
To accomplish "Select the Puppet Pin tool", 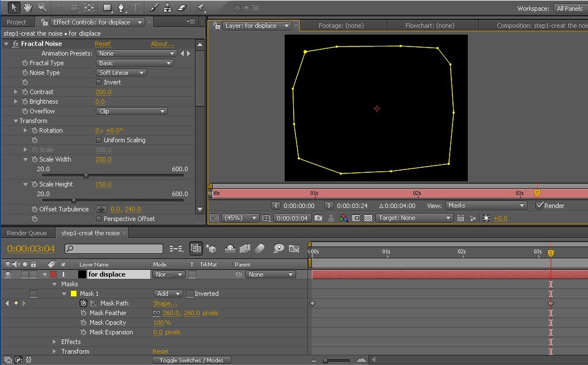I will (x=200, y=7).
